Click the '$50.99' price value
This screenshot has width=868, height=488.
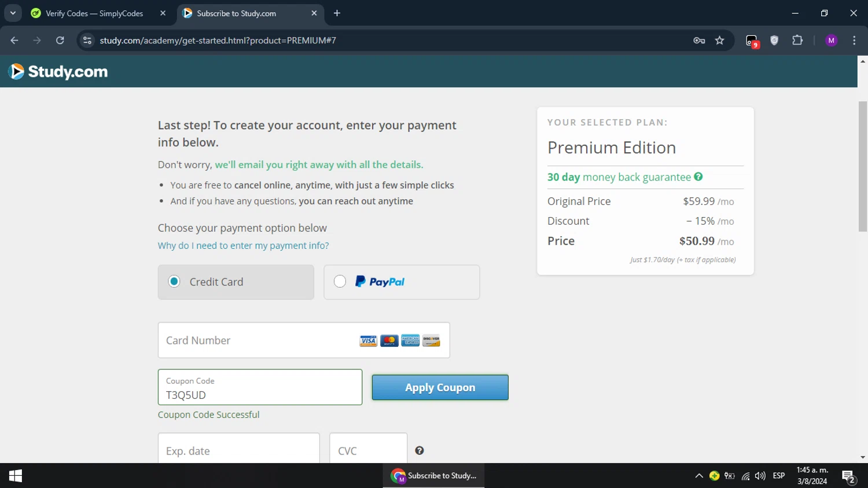(x=697, y=241)
